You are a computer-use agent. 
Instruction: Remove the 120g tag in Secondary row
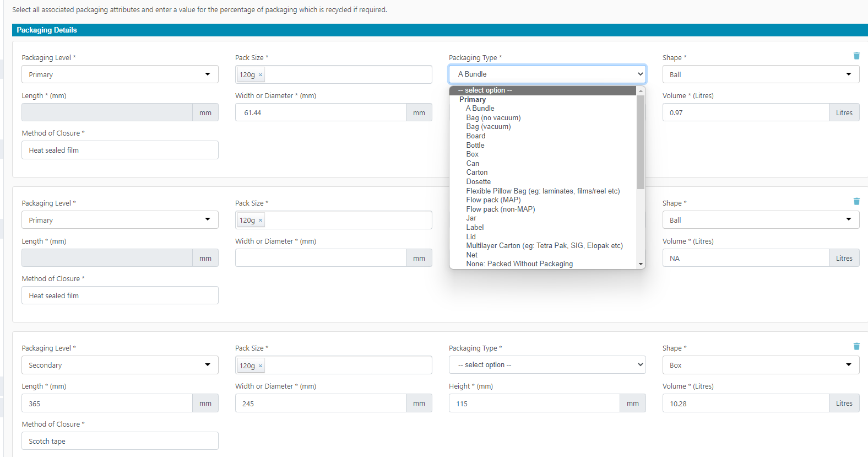261,366
